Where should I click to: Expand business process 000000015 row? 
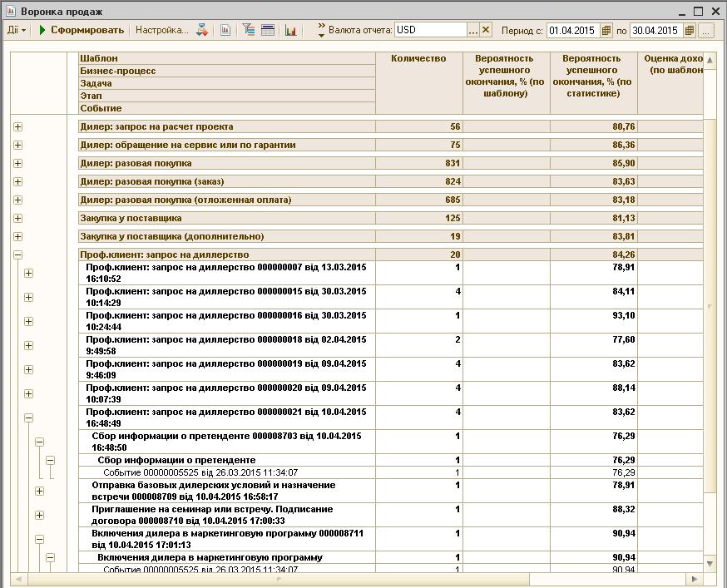point(29,297)
